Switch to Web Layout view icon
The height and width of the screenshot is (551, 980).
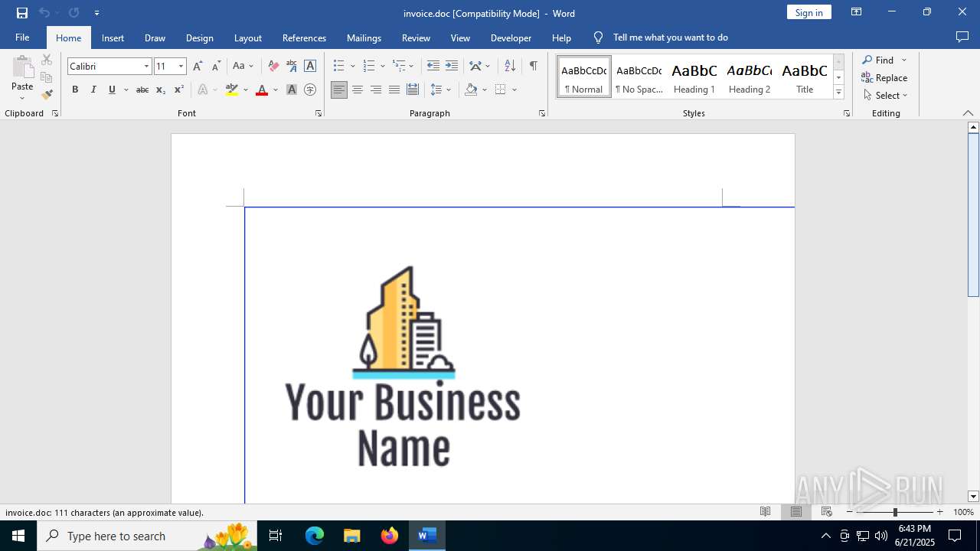coord(827,512)
